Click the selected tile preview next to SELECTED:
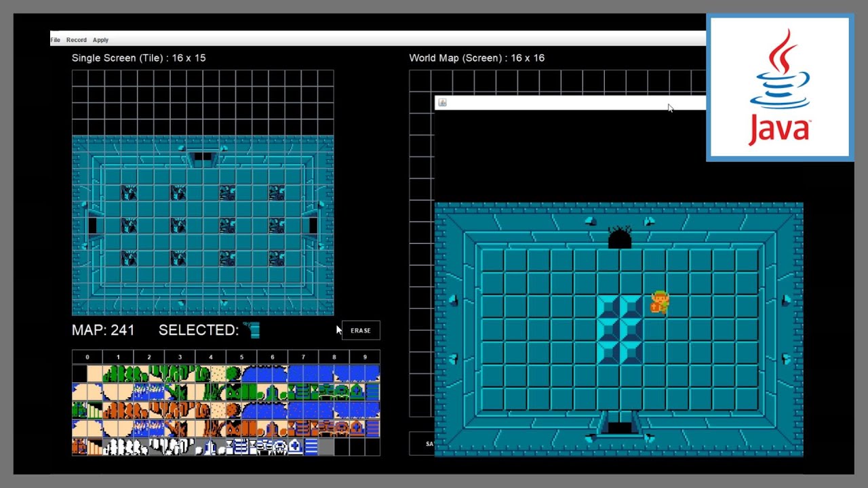 coord(252,330)
